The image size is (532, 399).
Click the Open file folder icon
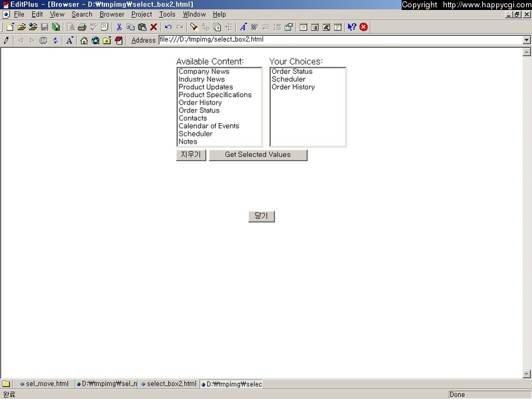[21, 27]
